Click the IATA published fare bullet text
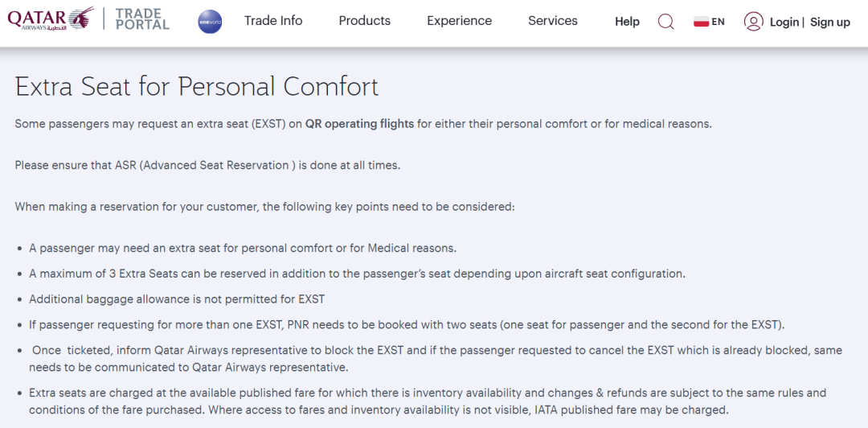868x428 pixels. click(428, 402)
